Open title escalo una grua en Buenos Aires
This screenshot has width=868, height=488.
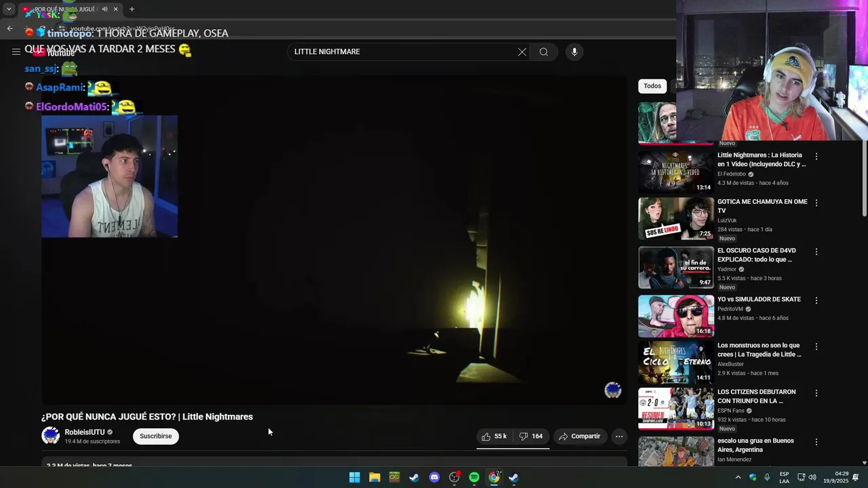(x=755, y=445)
